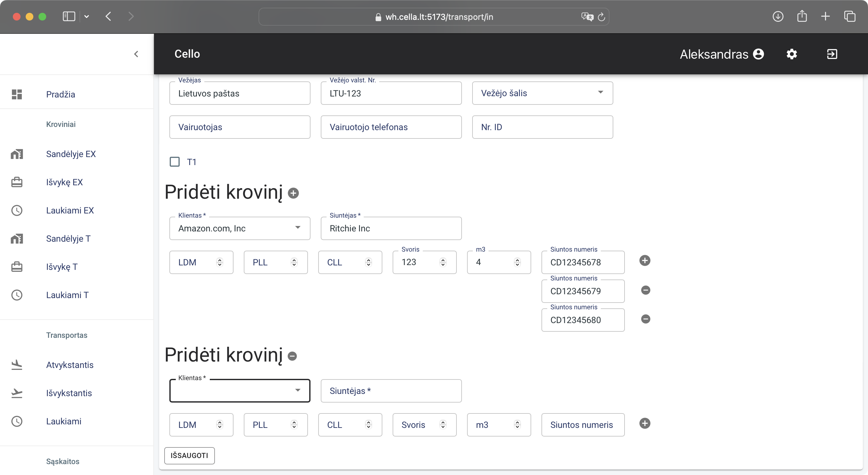Open Sandėlyje EX in sidebar
This screenshot has height=475, width=868.
coord(71,154)
